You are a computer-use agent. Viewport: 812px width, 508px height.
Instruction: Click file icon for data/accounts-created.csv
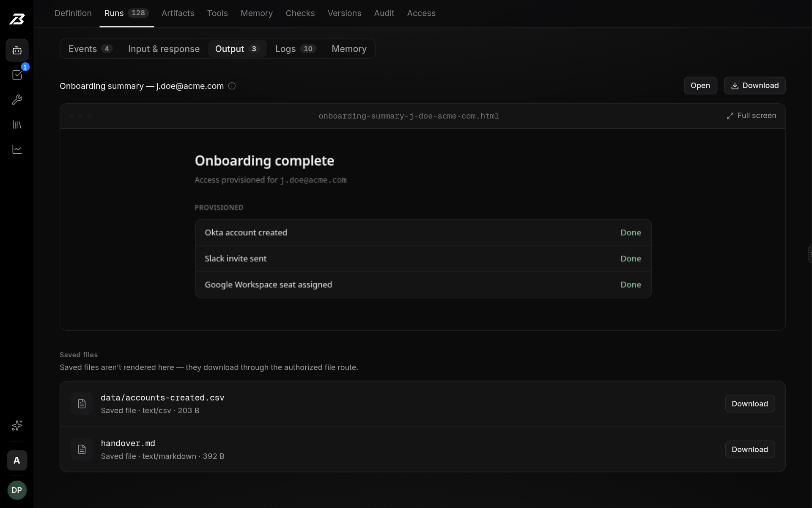pos(82,404)
